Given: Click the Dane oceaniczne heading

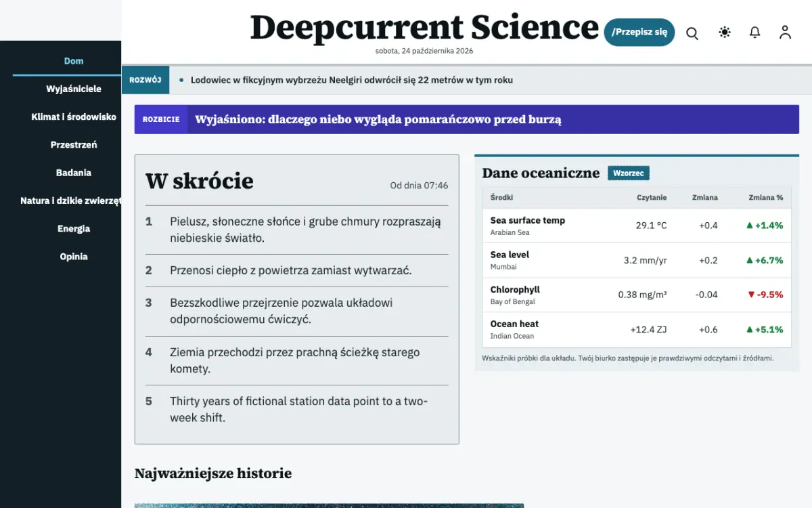Looking at the screenshot, I should (x=541, y=173).
